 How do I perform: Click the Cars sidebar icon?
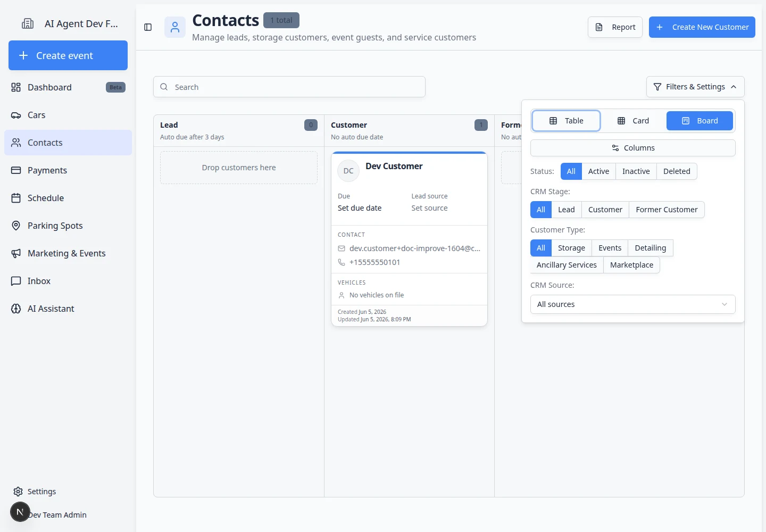[x=16, y=115]
